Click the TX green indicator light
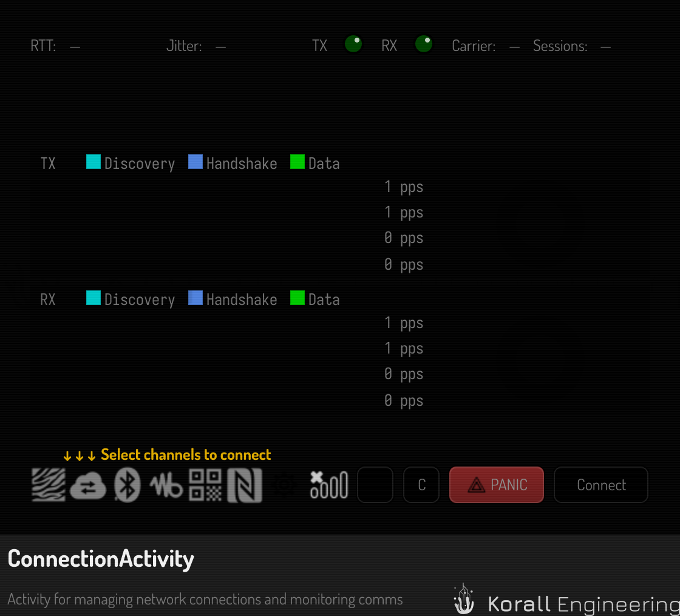The height and width of the screenshot is (616, 680). click(353, 44)
